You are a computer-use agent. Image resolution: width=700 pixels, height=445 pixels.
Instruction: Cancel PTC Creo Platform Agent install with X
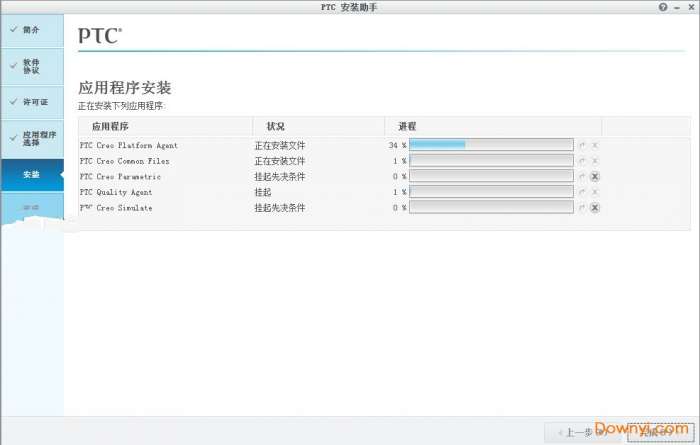coord(595,145)
